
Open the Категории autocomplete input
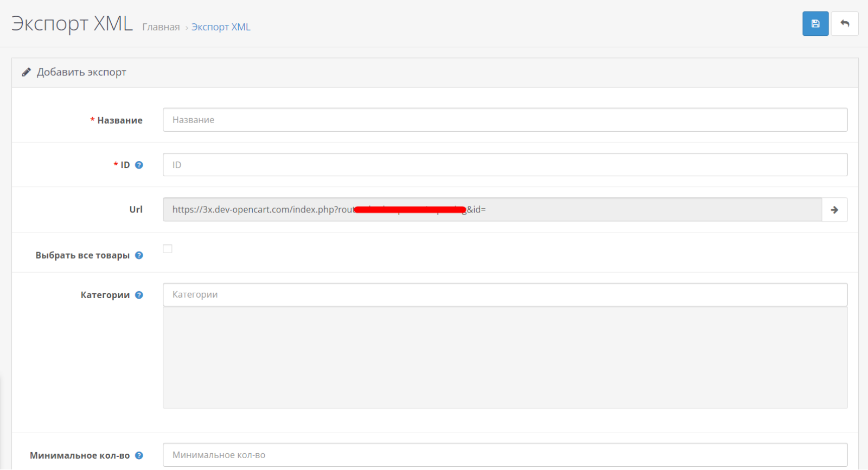point(505,295)
